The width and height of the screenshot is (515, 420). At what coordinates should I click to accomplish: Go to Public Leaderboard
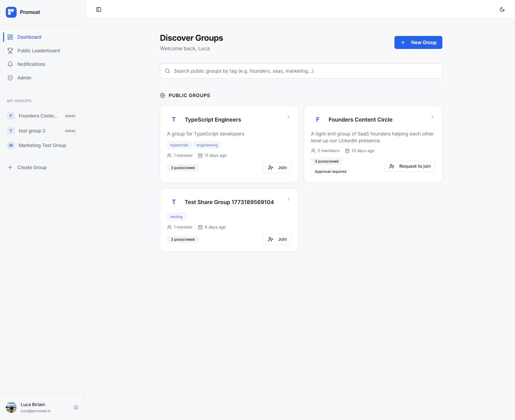pos(43,51)
